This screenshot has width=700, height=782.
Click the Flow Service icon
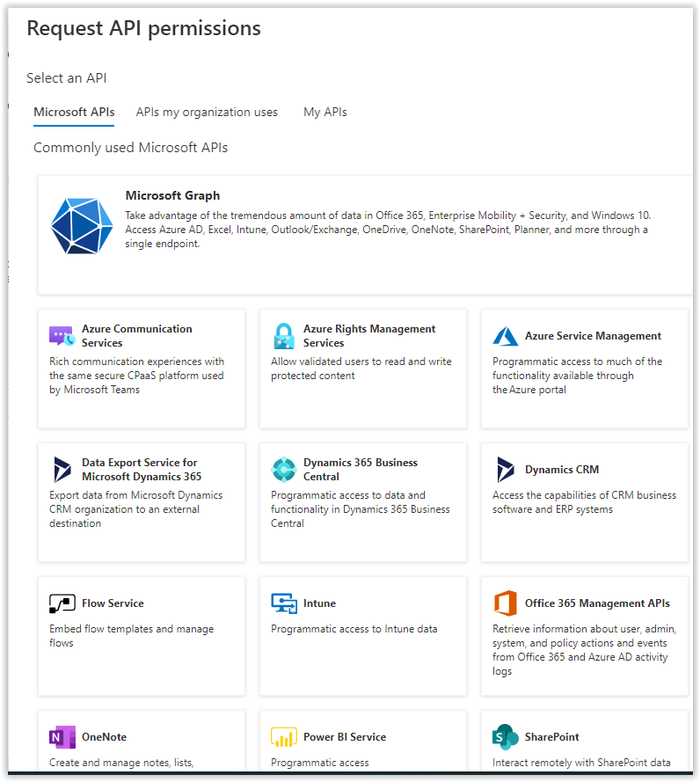(x=62, y=603)
